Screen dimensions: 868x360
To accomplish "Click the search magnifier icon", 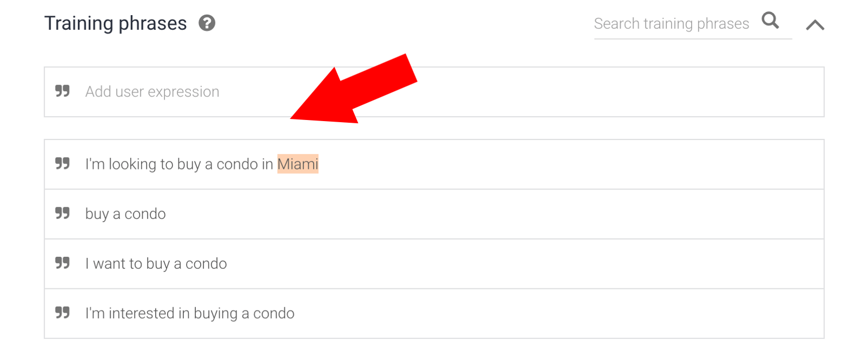I will tap(770, 21).
